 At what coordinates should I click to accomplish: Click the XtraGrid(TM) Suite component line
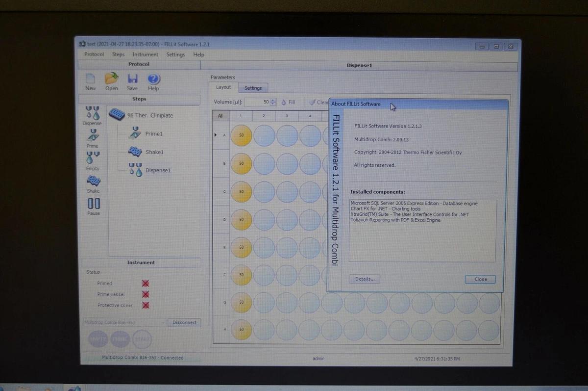(409, 214)
